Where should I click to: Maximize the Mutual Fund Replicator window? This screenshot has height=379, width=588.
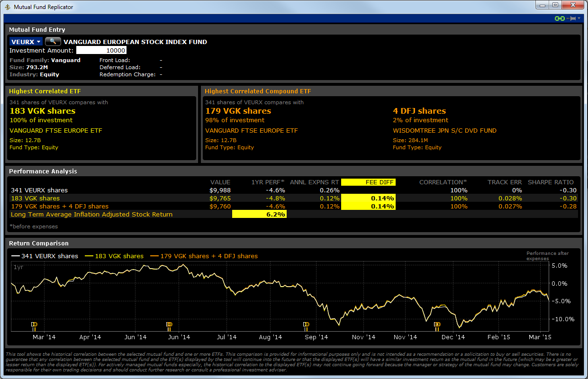pyautogui.click(x=555, y=5)
